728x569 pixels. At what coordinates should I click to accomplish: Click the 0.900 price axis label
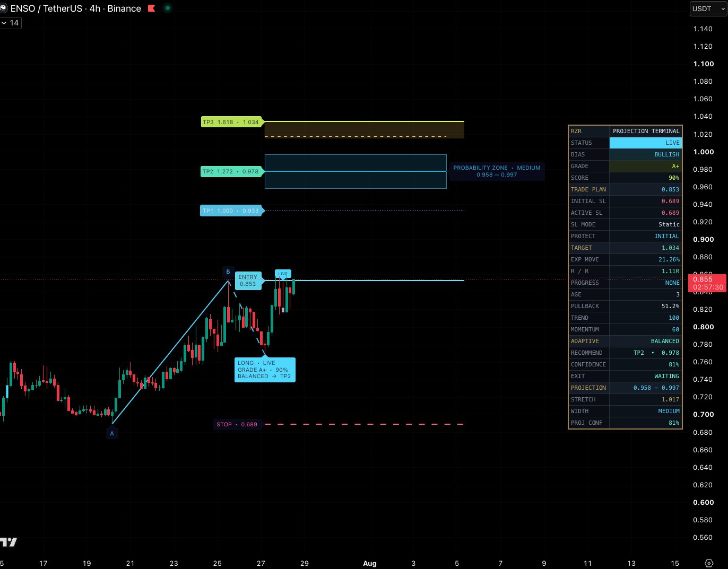pyautogui.click(x=704, y=239)
